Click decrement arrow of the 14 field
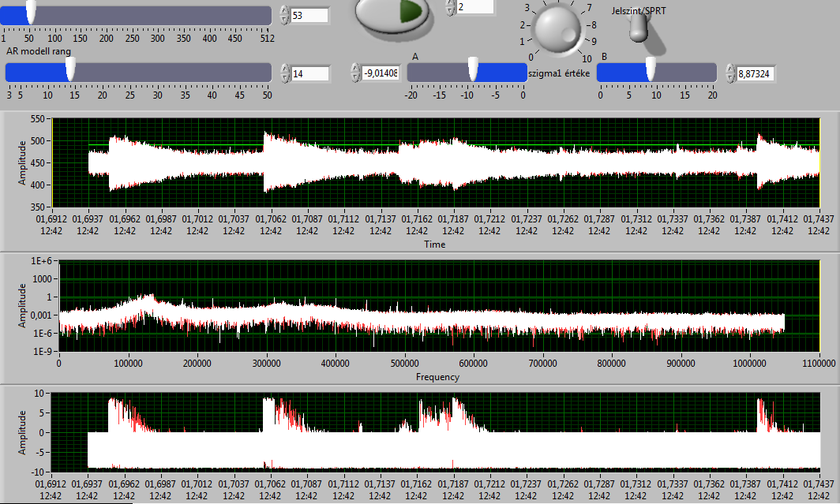840x504 pixels. click(285, 78)
